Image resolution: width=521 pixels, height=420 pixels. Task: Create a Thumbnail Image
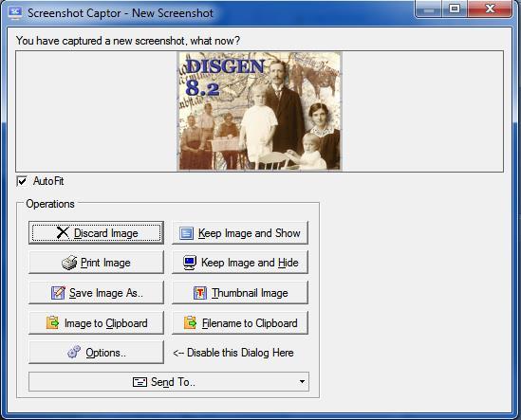click(240, 293)
